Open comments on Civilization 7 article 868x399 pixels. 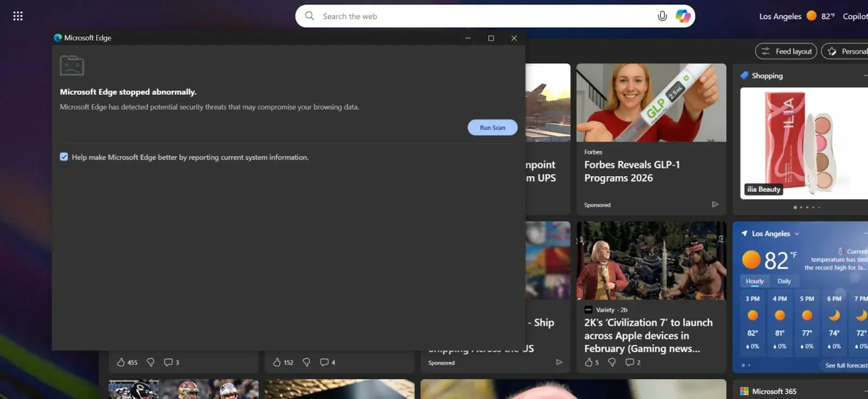[630, 362]
